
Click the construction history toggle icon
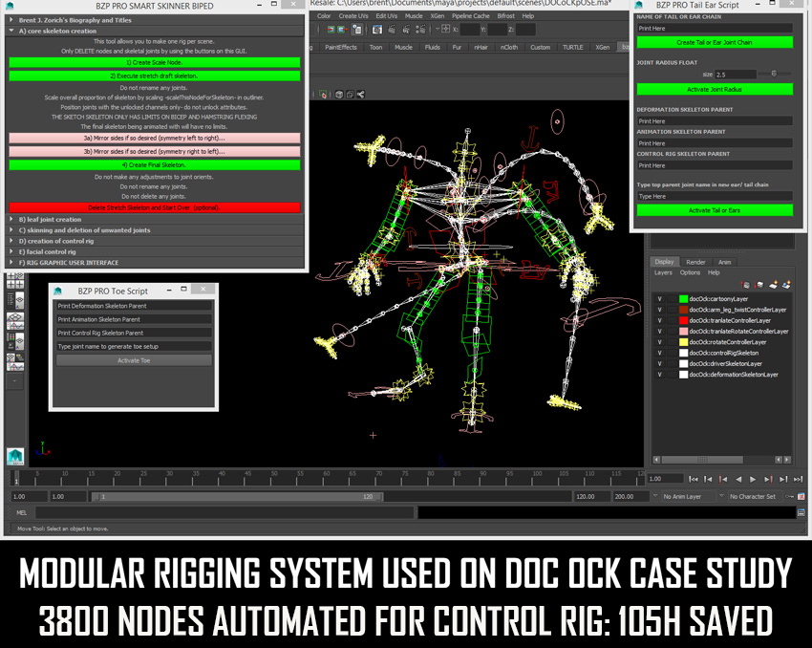pyautogui.click(x=357, y=30)
